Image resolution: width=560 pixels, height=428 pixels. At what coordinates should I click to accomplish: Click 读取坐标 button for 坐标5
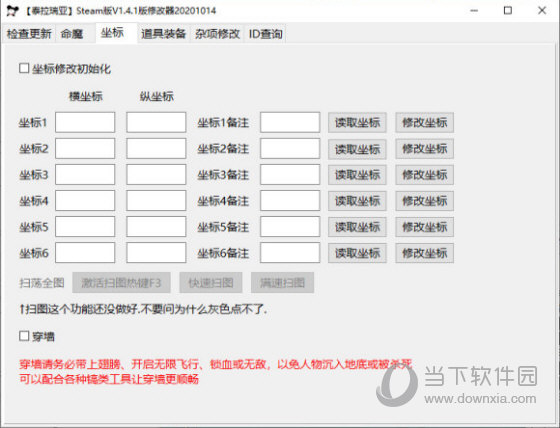click(x=357, y=227)
